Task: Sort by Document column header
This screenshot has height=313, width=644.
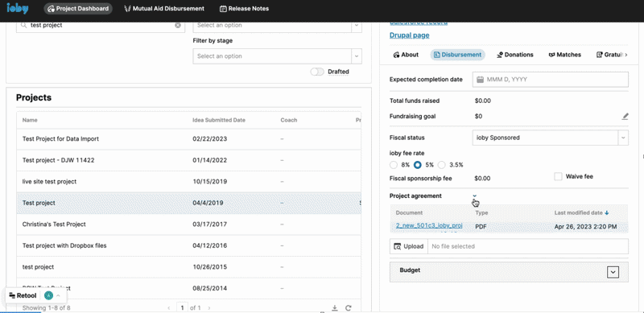Action: (x=409, y=212)
